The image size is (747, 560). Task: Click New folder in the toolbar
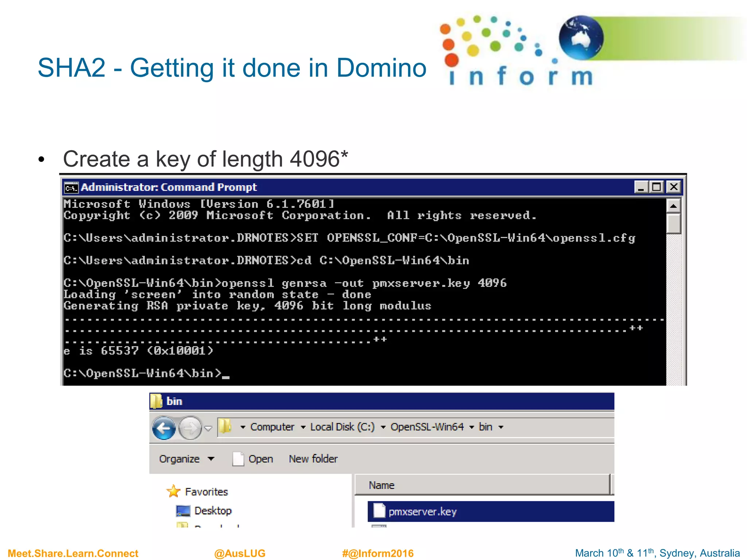coord(313,459)
